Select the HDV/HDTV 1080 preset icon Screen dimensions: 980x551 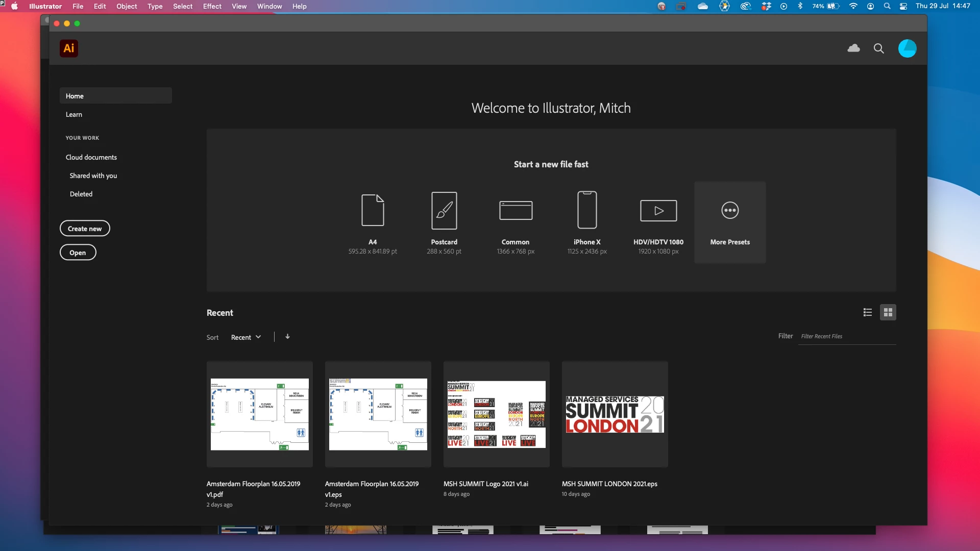pyautogui.click(x=658, y=210)
